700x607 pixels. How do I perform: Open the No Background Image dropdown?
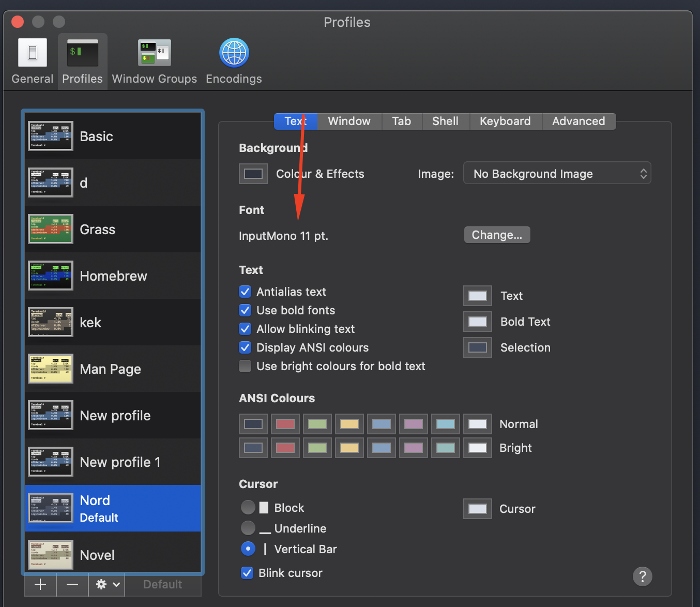(x=557, y=173)
